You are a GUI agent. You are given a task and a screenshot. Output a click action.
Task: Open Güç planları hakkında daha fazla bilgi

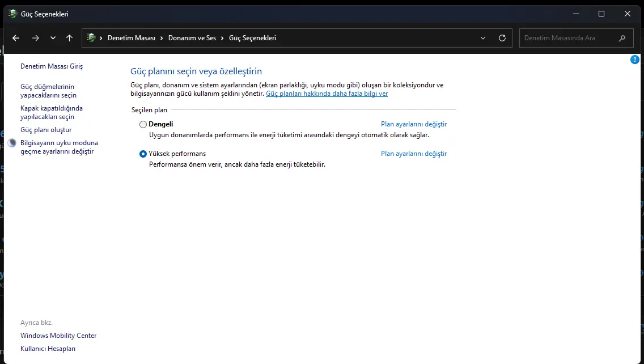tap(327, 94)
